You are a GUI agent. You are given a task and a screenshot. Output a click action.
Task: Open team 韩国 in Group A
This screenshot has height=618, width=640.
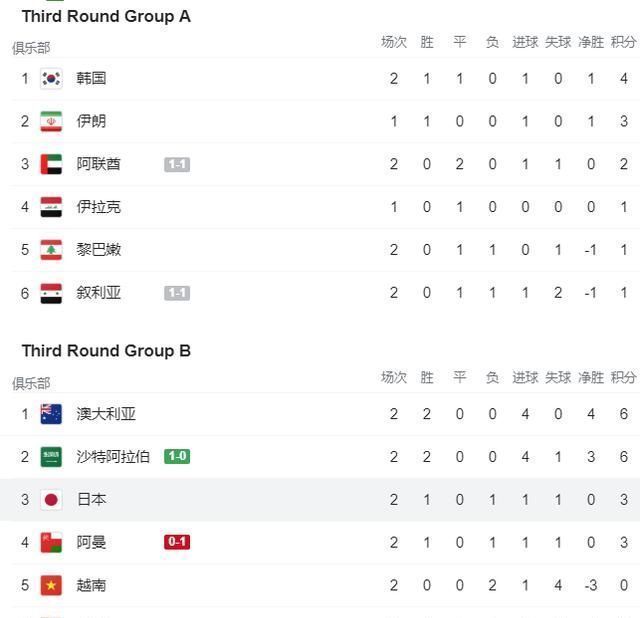click(91, 78)
